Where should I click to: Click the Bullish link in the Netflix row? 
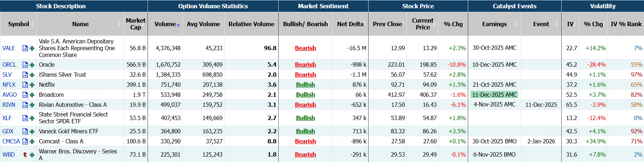point(305,85)
